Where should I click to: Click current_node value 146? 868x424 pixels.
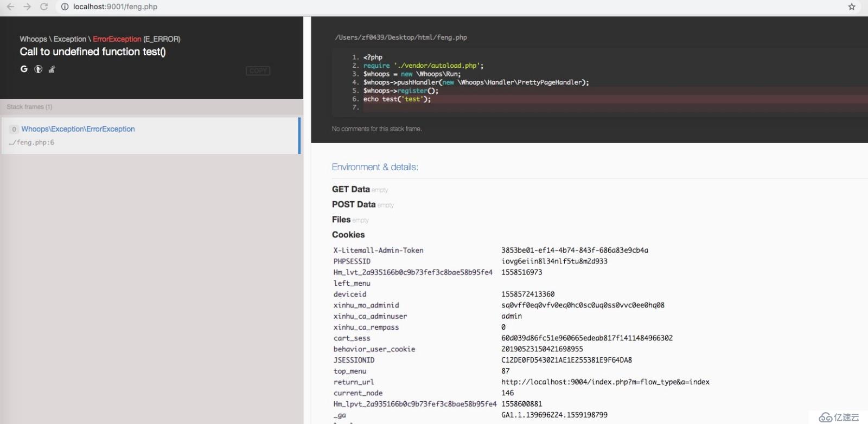coord(507,393)
